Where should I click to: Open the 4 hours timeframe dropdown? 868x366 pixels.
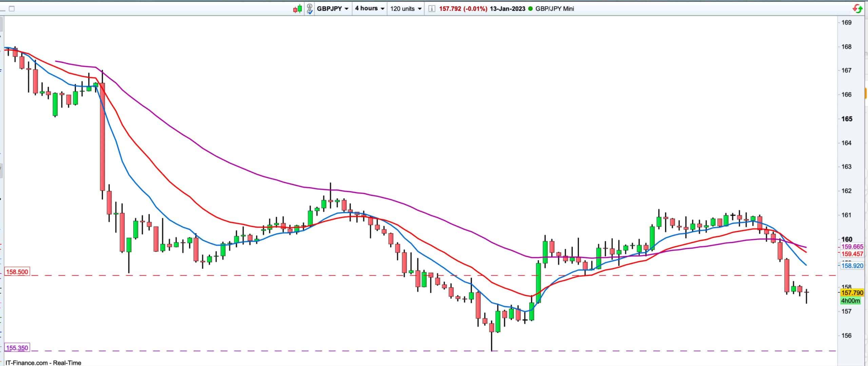370,8
